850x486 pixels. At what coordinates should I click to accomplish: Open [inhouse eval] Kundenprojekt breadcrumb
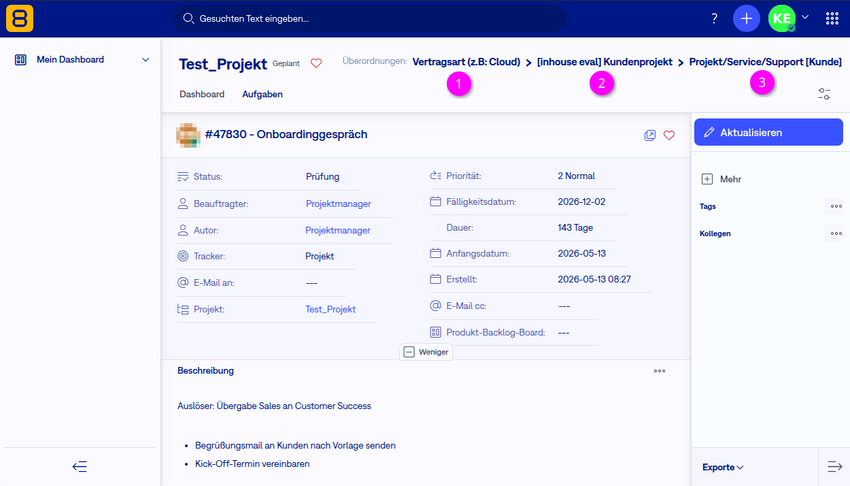coord(604,62)
